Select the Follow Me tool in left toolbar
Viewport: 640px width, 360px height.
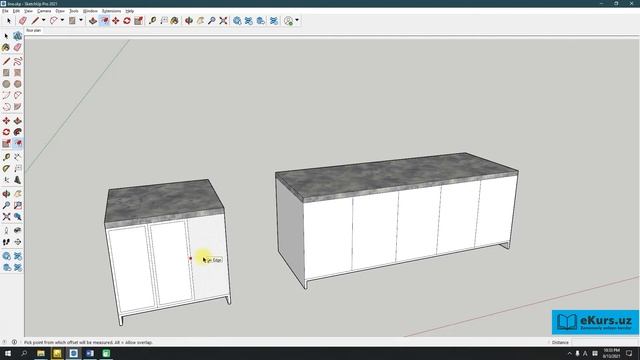[x=18, y=132]
